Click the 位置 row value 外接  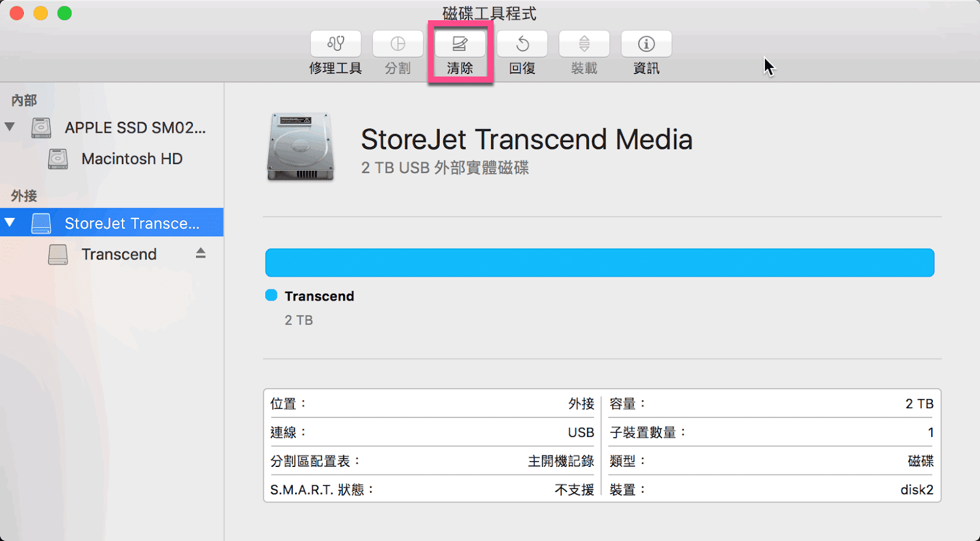pyautogui.click(x=581, y=404)
